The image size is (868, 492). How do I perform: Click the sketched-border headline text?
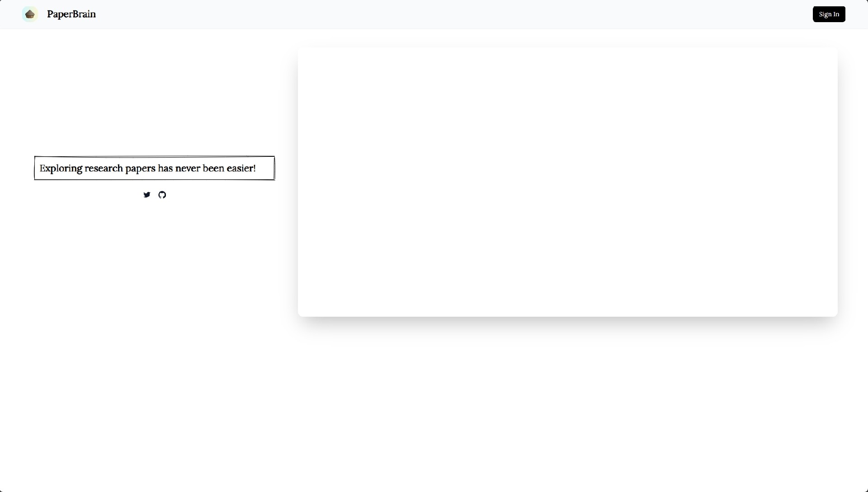coord(147,168)
